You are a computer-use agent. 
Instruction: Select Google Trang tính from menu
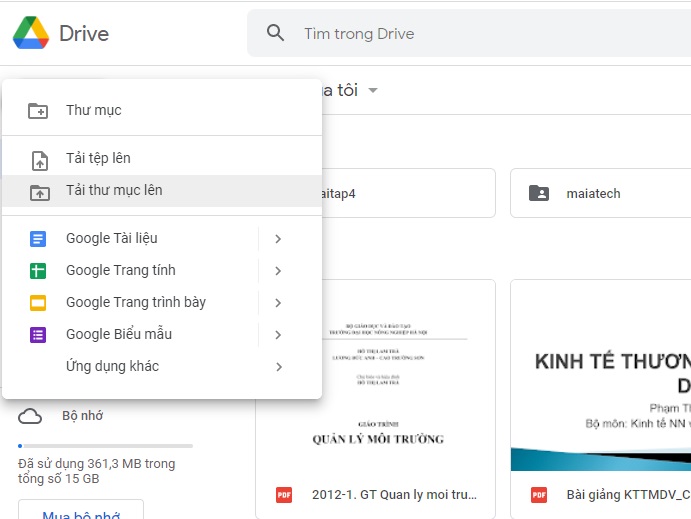(130, 271)
